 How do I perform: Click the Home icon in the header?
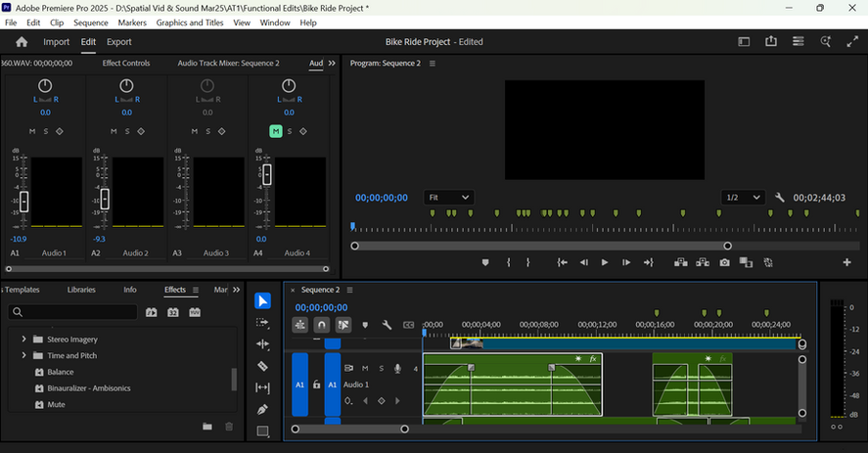point(22,42)
